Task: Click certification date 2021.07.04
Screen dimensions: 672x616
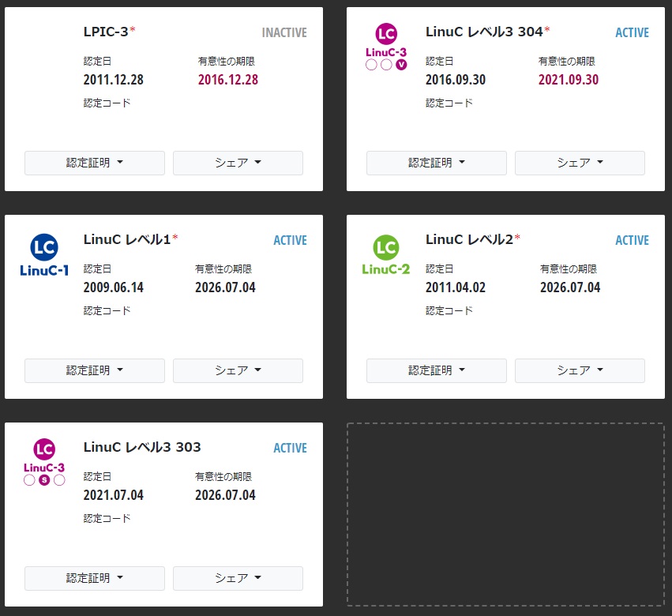Action: click(x=114, y=495)
